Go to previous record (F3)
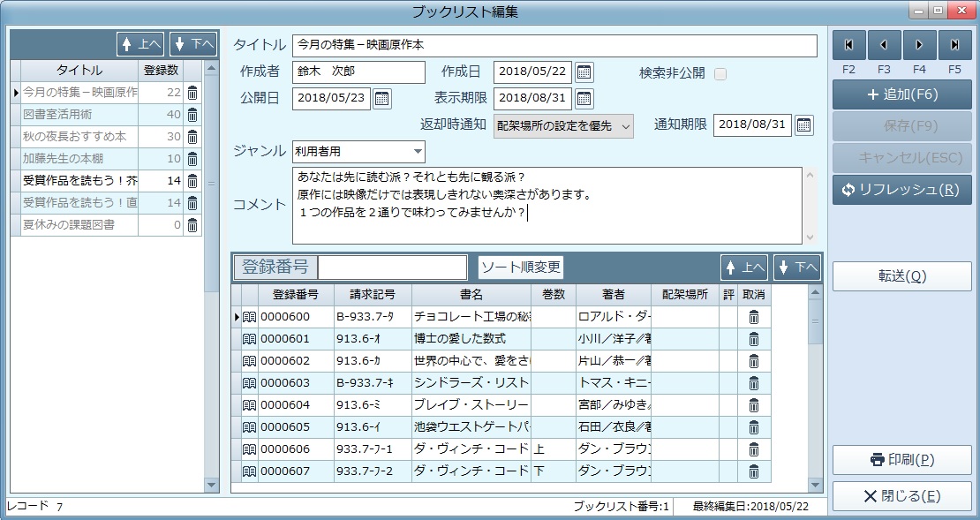Image resolution: width=980 pixels, height=520 pixels. [x=884, y=45]
